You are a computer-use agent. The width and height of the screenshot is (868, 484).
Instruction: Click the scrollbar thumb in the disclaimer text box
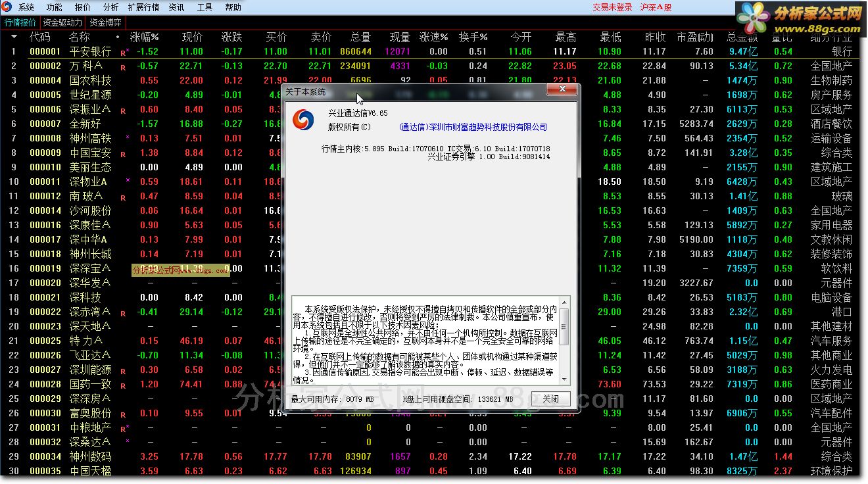pos(564,326)
